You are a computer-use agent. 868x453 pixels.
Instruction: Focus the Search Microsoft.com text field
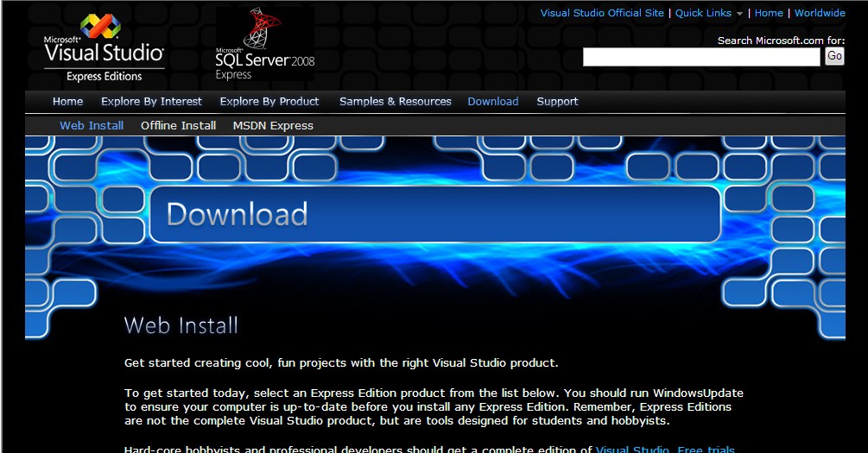pos(700,56)
